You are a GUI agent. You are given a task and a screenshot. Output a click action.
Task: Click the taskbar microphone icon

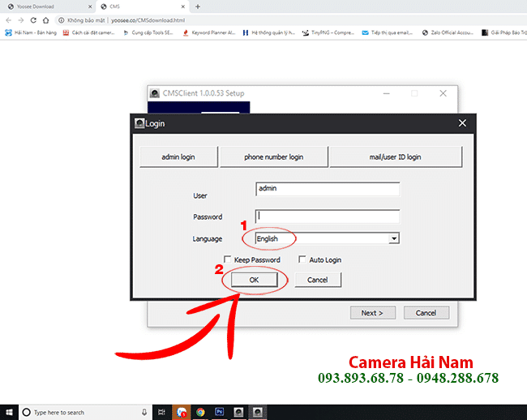144,412
